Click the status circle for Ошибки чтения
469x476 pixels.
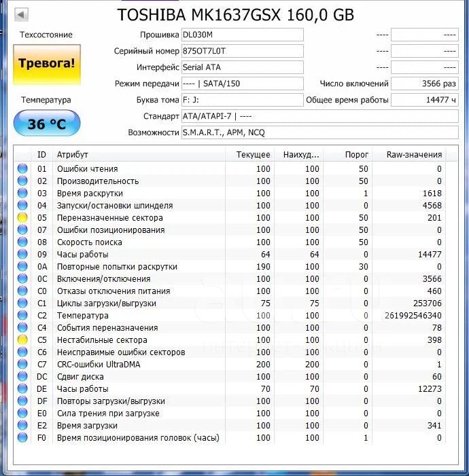pos(22,168)
